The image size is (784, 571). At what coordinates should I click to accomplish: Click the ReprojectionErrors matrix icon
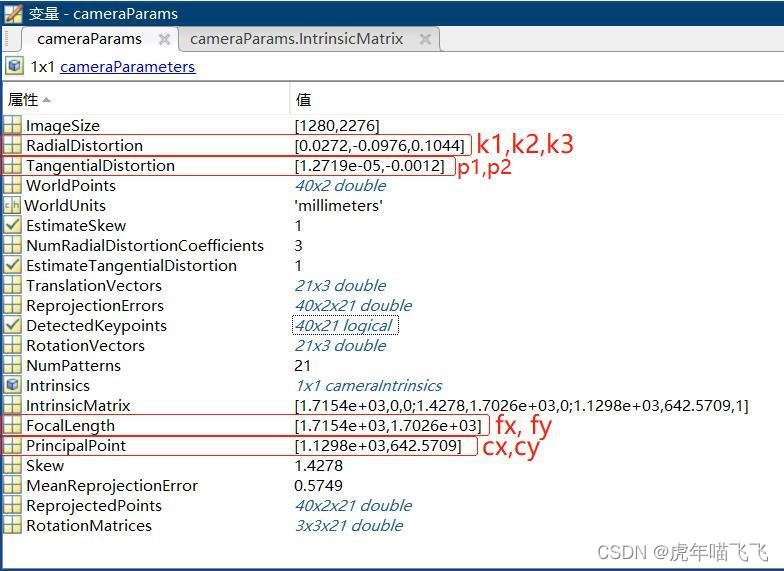click(x=12, y=305)
